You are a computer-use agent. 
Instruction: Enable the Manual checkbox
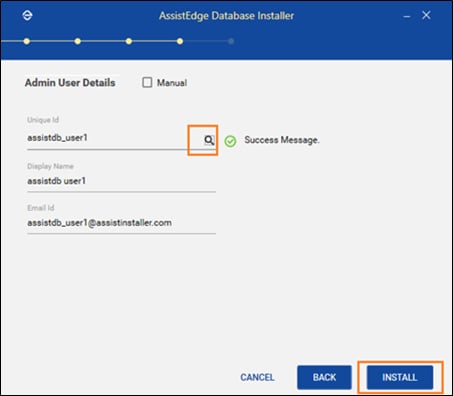pos(147,82)
